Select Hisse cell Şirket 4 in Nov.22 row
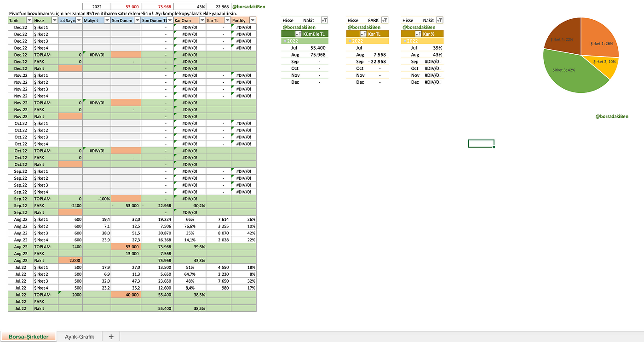The width and height of the screenshot is (644, 342). coord(46,96)
